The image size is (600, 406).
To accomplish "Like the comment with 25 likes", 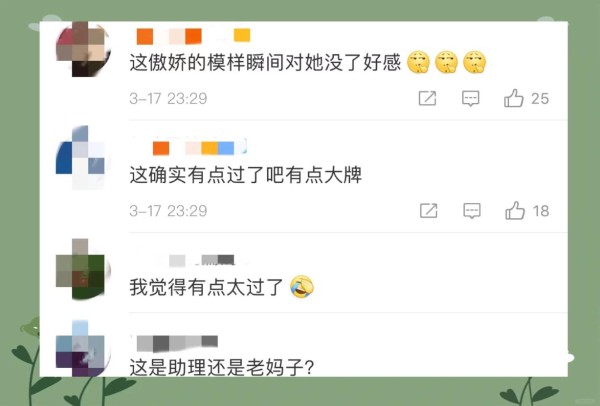I will tap(514, 98).
